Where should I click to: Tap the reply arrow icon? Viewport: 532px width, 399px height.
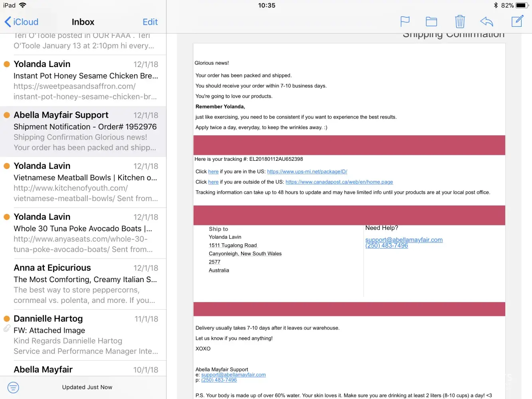click(487, 22)
